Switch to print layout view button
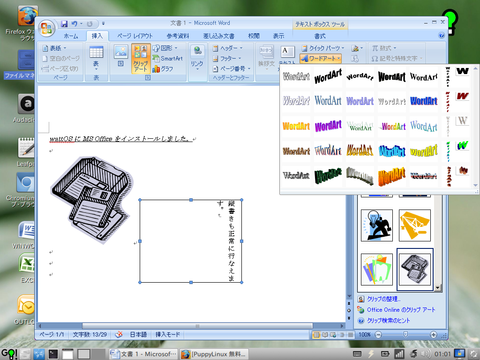This screenshot has width=480, height=360. [x=316, y=335]
